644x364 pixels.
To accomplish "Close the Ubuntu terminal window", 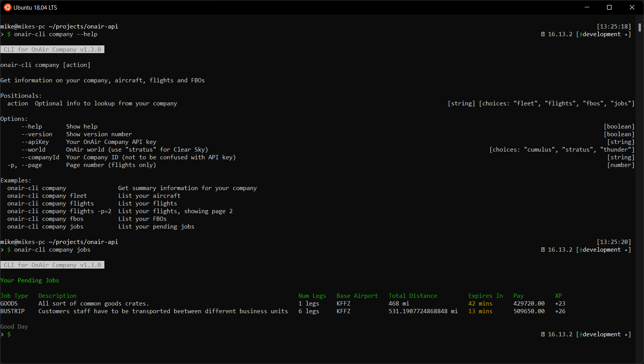I will [x=632, y=7].
